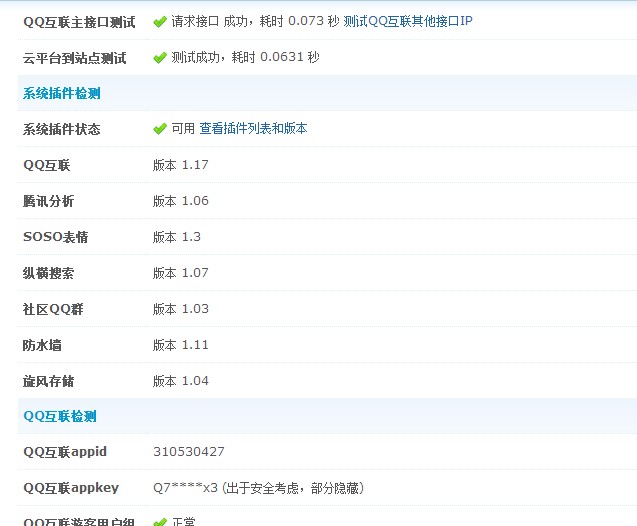The image size is (637, 526).
Task: Select the value 版本 1.11
Action: pos(180,345)
